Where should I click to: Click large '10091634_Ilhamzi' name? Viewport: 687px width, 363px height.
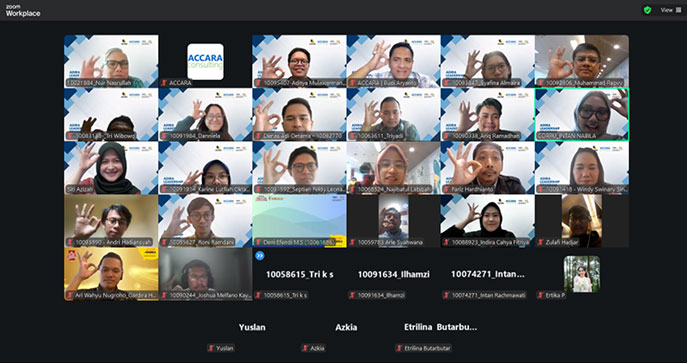coord(393,275)
